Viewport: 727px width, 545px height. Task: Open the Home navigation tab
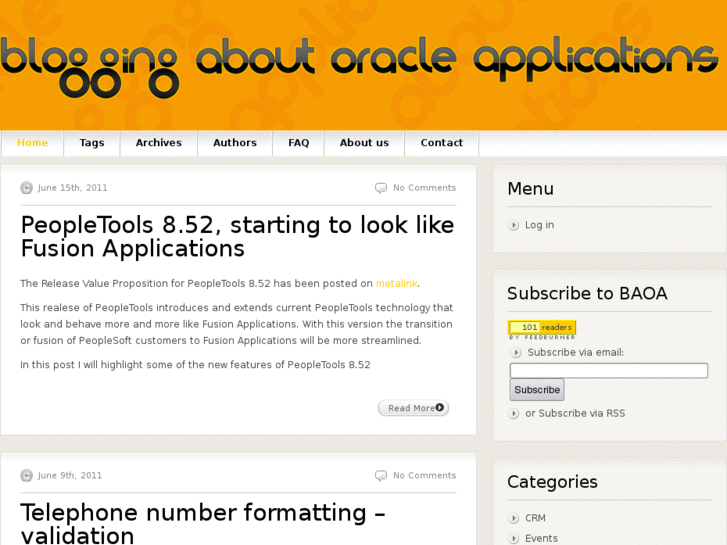tap(32, 143)
